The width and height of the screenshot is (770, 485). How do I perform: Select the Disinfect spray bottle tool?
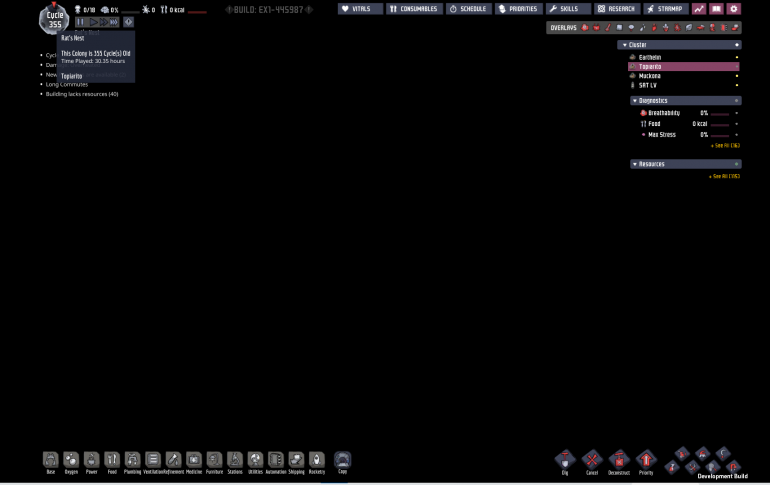[671, 467]
